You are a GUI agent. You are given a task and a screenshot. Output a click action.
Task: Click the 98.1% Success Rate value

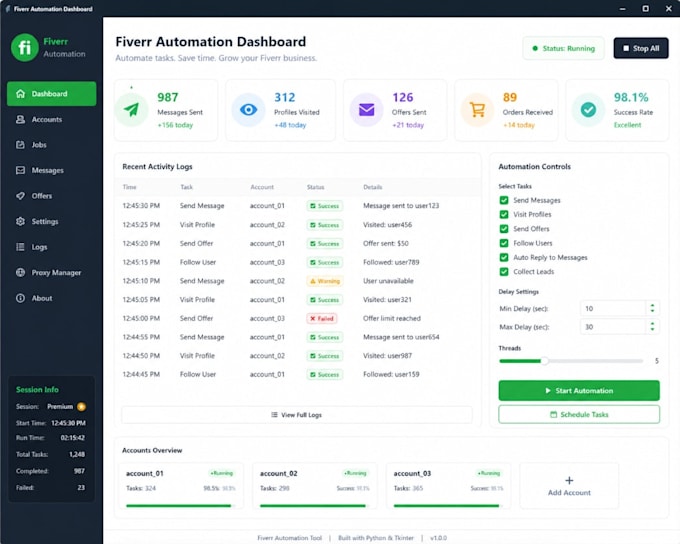pyautogui.click(x=631, y=97)
